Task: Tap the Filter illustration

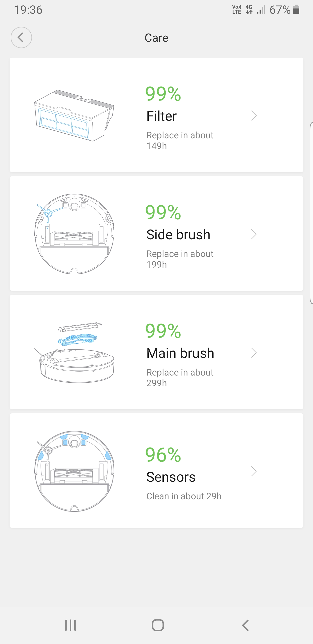Action: pos(74,116)
